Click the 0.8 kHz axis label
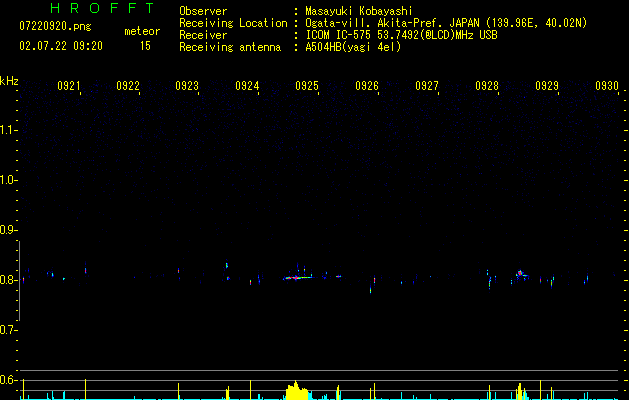This screenshot has width=629, height=400. coord(8,280)
